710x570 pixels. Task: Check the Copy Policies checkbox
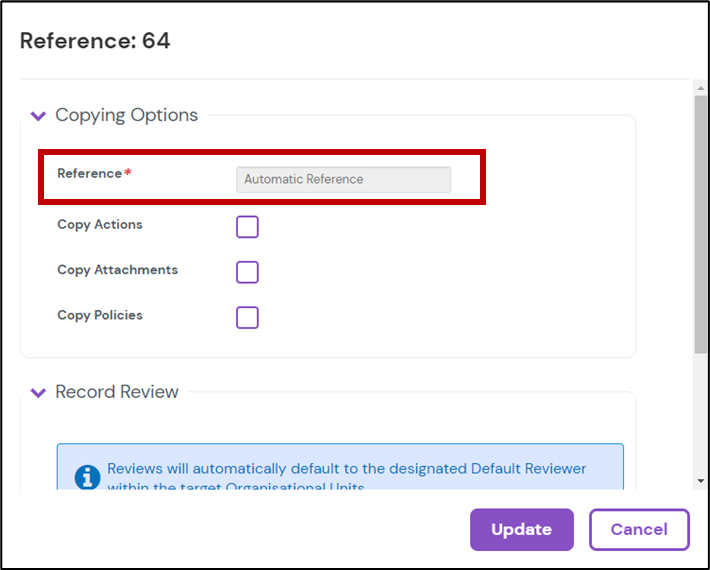[247, 317]
